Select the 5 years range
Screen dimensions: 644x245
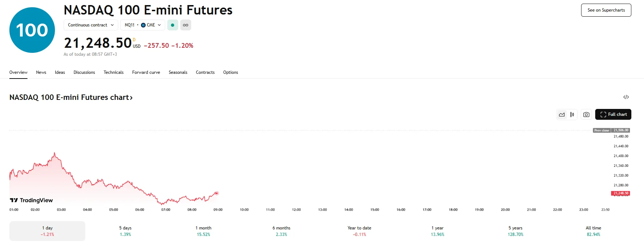515,231
